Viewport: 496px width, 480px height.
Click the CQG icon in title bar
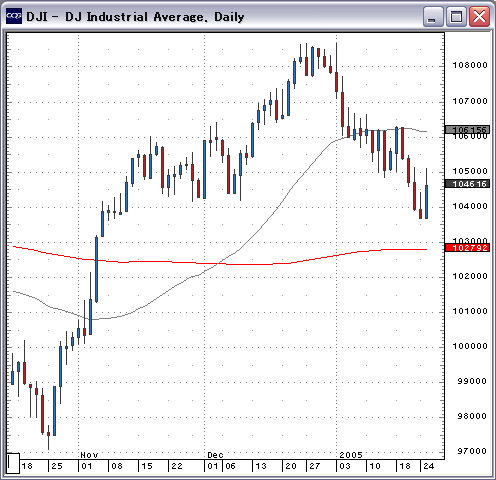(14, 16)
